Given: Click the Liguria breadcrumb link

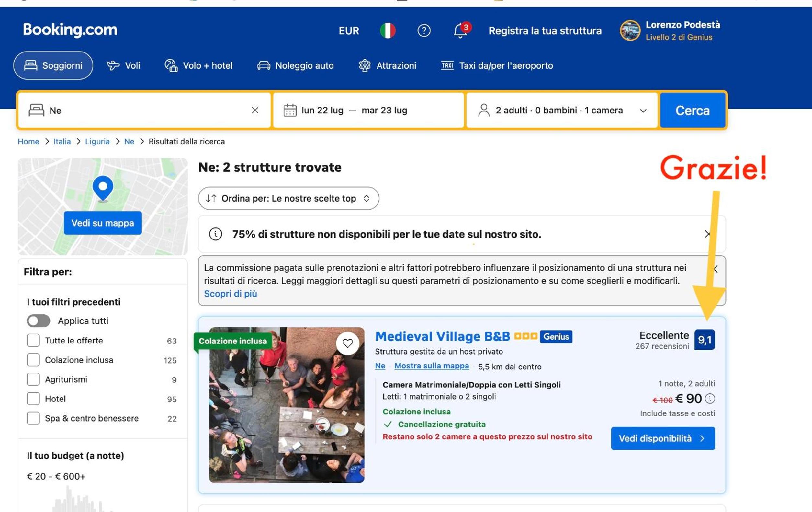Looking at the screenshot, I should (x=97, y=141).
